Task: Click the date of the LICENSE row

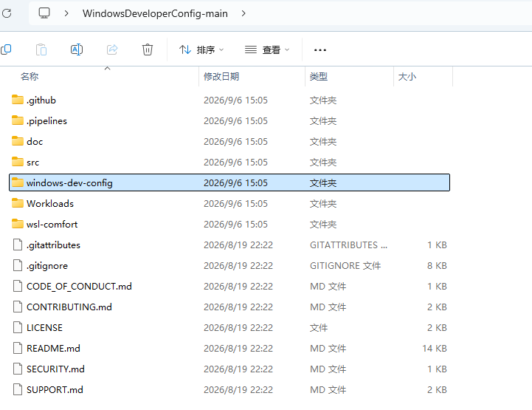Action: pyautogui.click(x=238, y=327)
